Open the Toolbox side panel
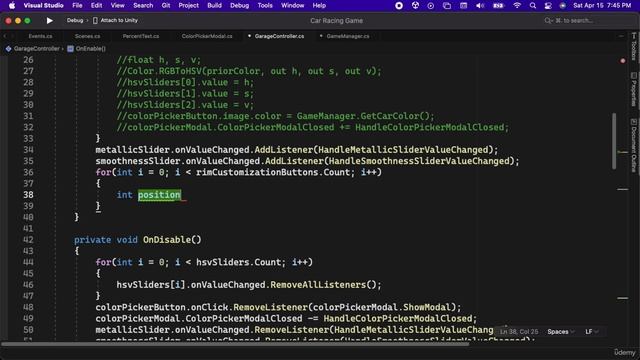Viewport: 640px width, 360px height. click(633, 47)
